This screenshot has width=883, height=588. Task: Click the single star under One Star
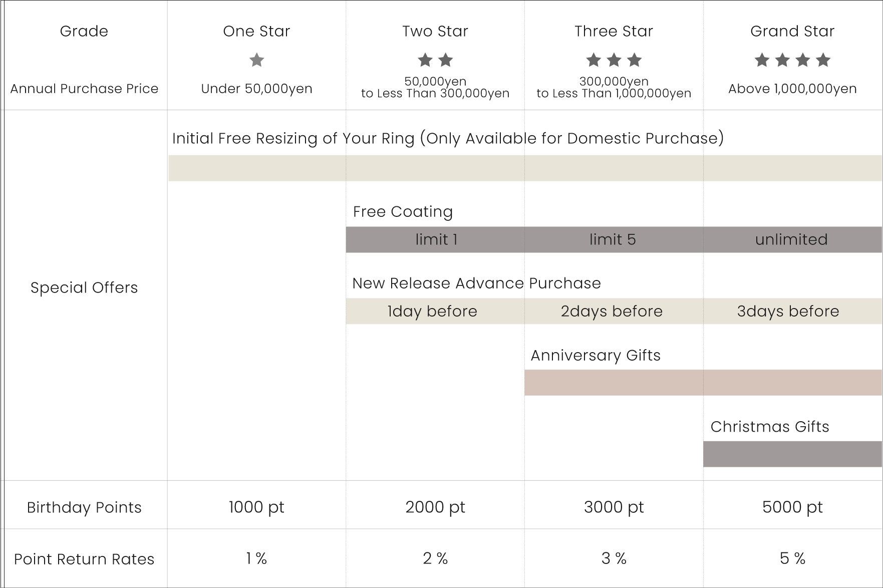point(256,60)
